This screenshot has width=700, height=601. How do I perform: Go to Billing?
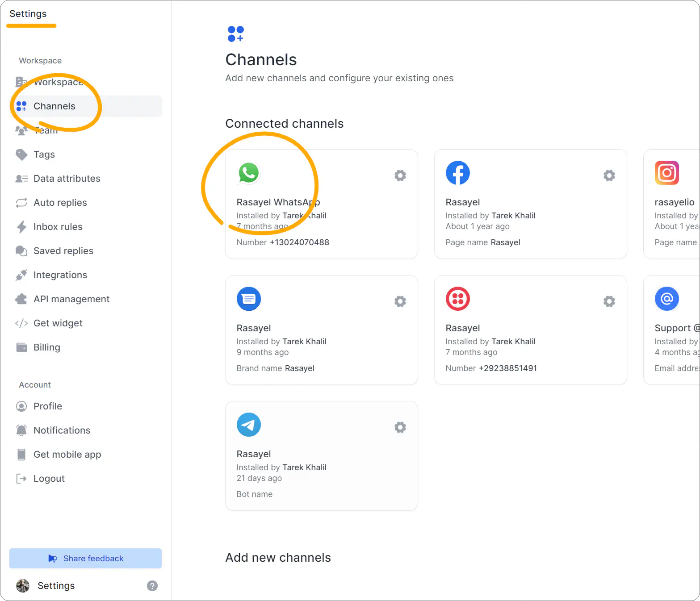[85, 347]
